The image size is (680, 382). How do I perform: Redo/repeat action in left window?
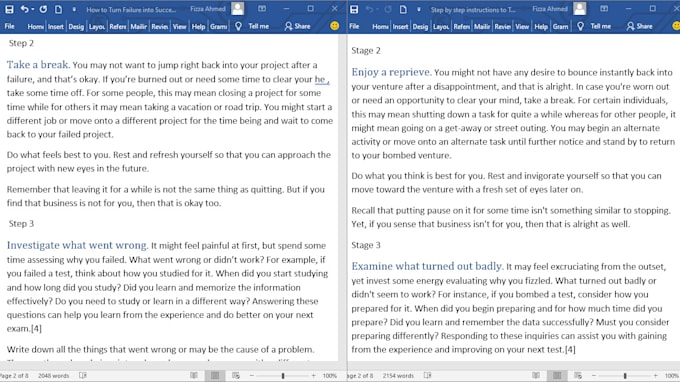click(x=43, y=9)
